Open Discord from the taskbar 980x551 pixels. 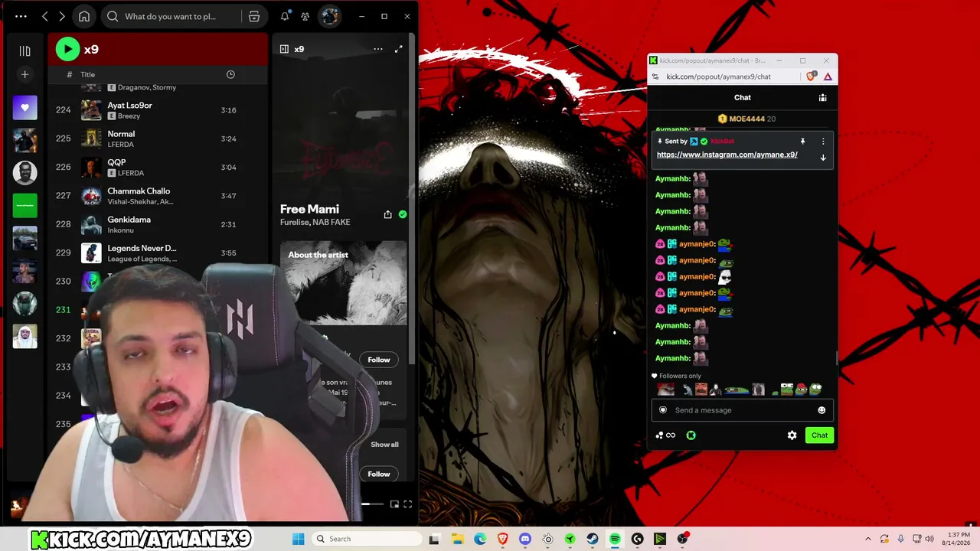click(525, 539)
